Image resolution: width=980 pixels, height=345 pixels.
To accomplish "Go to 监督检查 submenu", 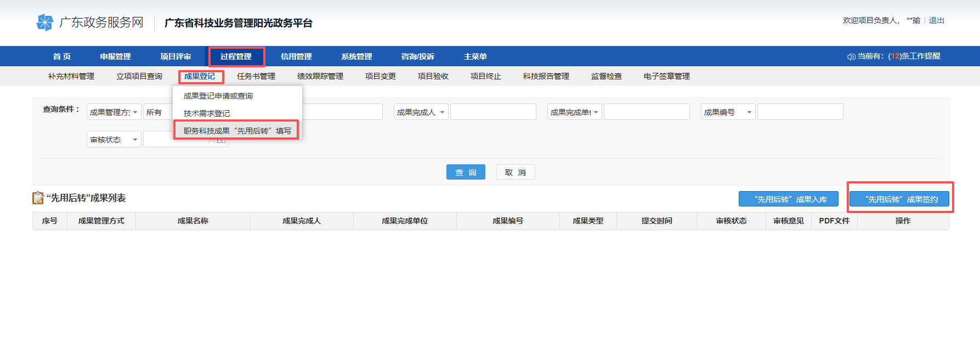I will pos(607,76).
